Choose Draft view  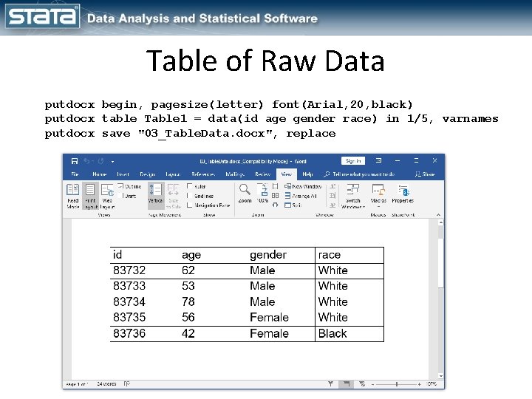(x=128, y=196)
